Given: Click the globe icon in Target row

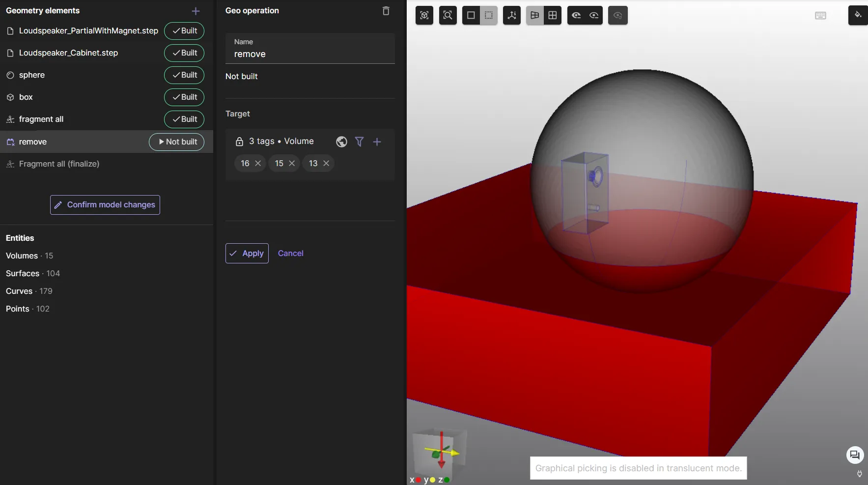Looking at the screenshot, I should (341, 142).
